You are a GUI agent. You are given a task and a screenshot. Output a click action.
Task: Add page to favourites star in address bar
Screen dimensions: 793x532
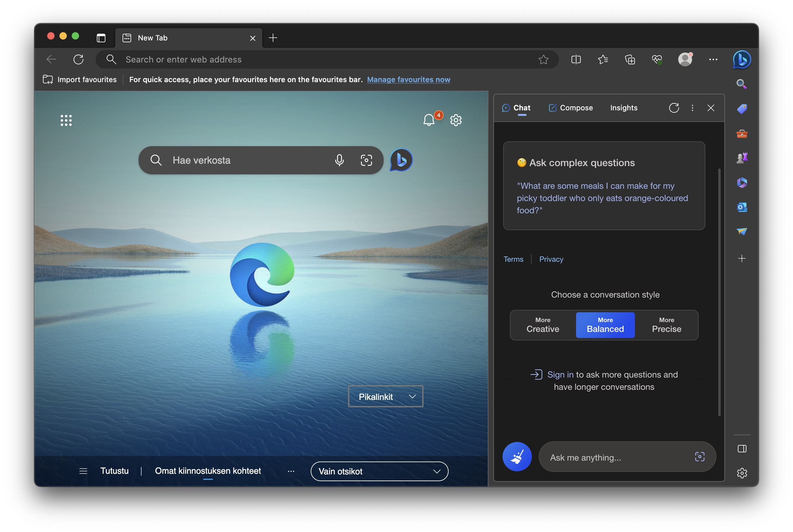tap(543, 60)
